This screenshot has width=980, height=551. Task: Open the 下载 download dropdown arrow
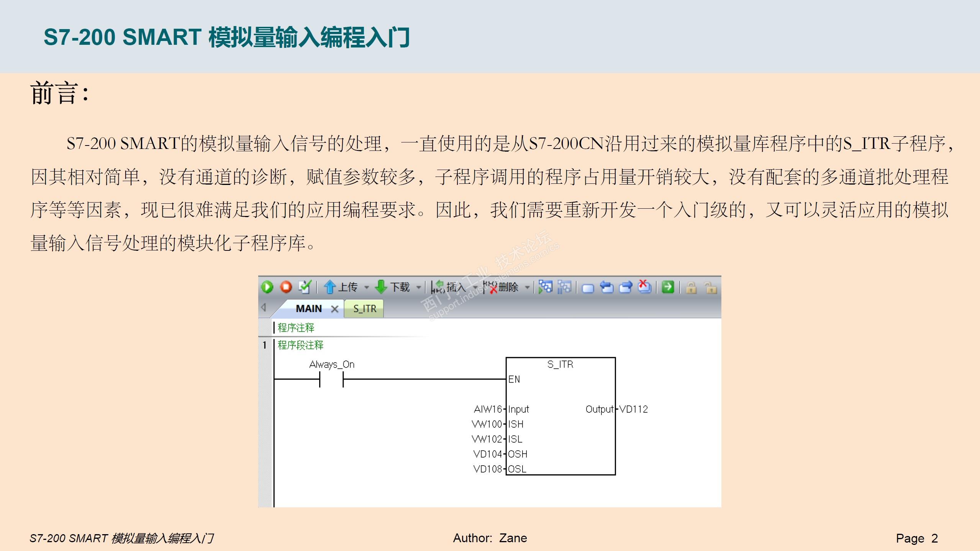click(419, 287)
